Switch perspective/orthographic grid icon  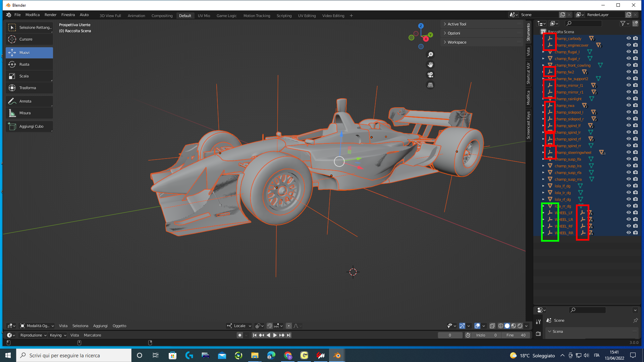pos(430,85)
